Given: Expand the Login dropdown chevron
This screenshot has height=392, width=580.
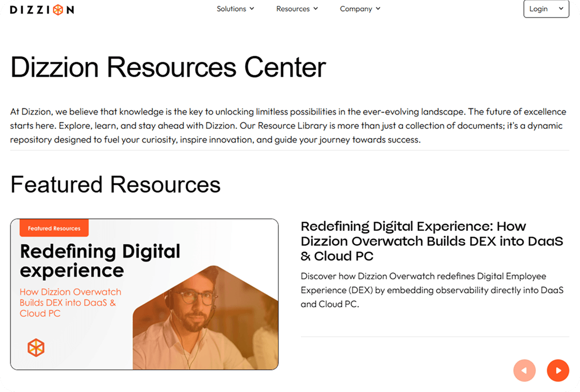Looking at the screenshot, I should click(x=561, y=8).
